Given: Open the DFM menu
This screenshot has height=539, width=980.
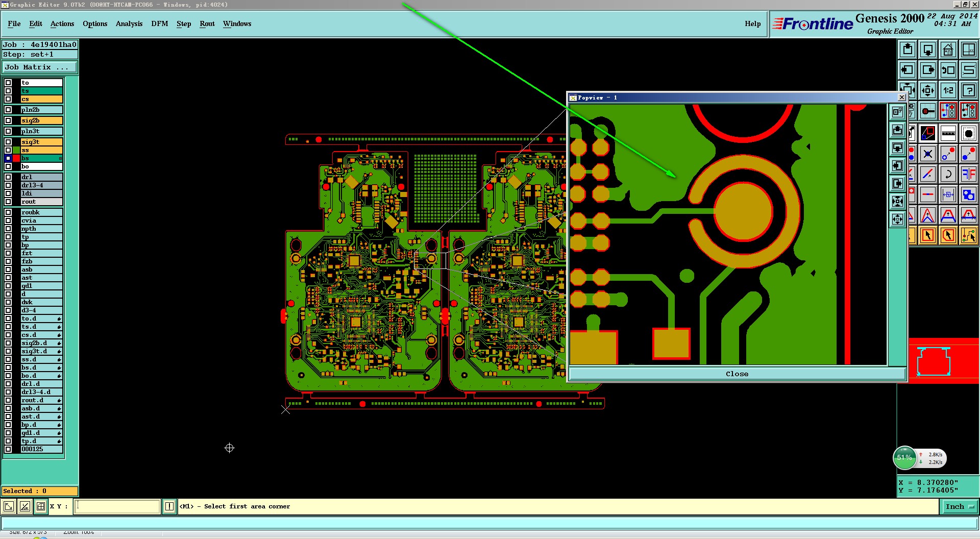Looking at the screenshot, I should [160, 24].
